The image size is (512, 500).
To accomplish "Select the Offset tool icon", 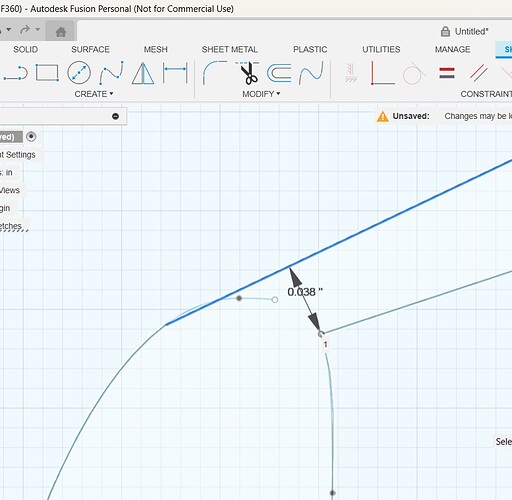I will [279, 73].
